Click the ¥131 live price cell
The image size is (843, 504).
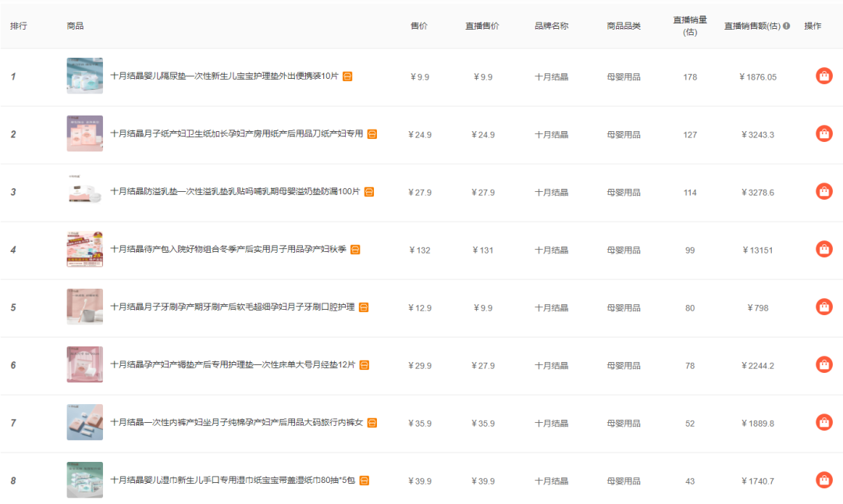click(x=483, y=250)
